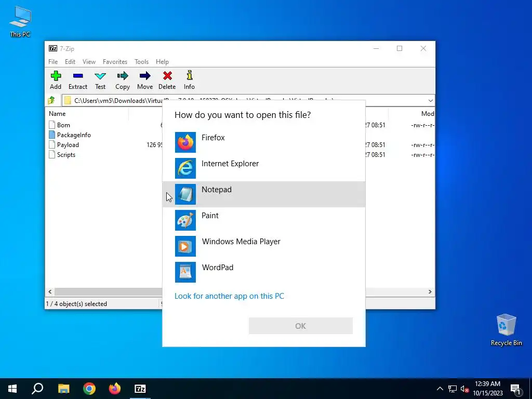
Task: Click the horizontal scrollbar thumb
Action: 109,292
